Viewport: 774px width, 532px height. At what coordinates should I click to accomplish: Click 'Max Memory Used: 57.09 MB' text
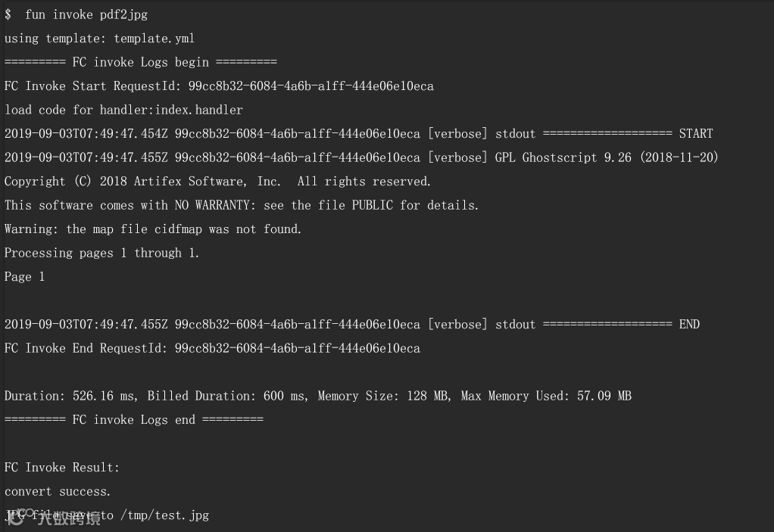[x=546, y=396]
